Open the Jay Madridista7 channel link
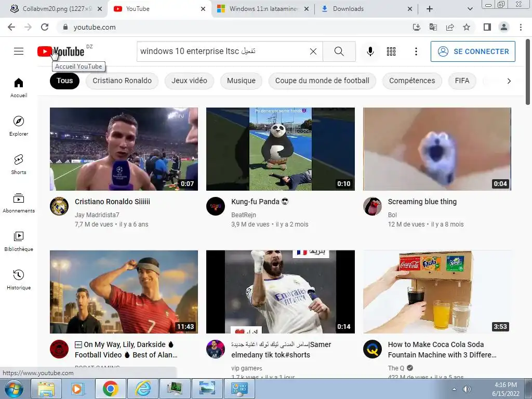The image size is (532, 399). 97,215
